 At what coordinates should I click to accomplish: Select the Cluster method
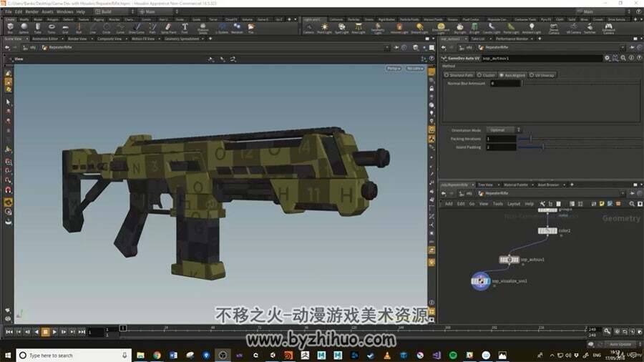pyautogui.click(x=487, y=75)
